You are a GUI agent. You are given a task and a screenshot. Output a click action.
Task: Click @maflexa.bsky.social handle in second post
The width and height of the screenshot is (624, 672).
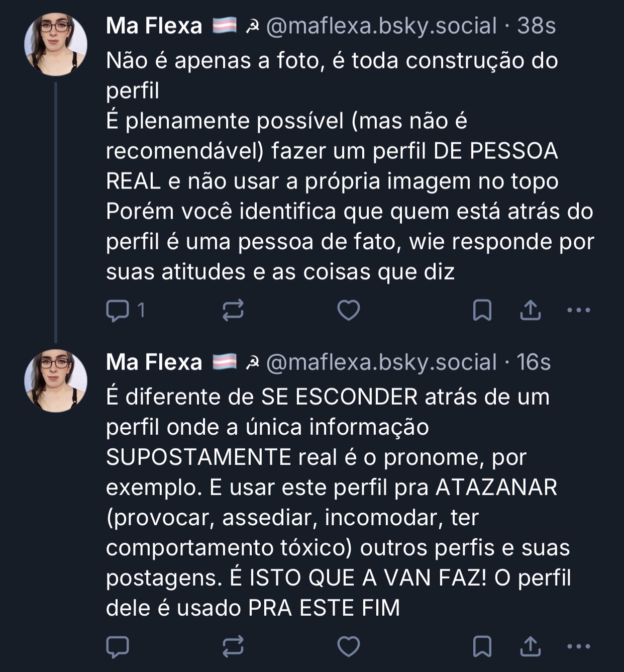[x=381, y=362]
